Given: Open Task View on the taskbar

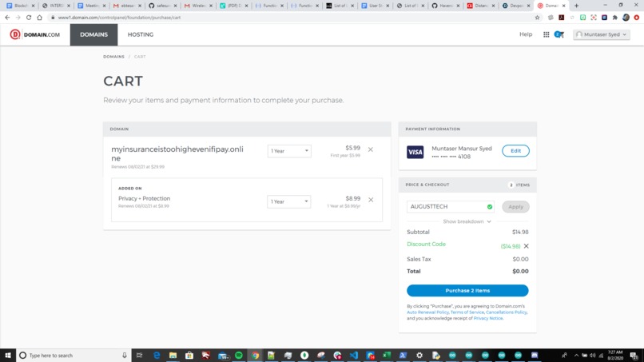Looking at the screenshot, I should coord(139,355).
